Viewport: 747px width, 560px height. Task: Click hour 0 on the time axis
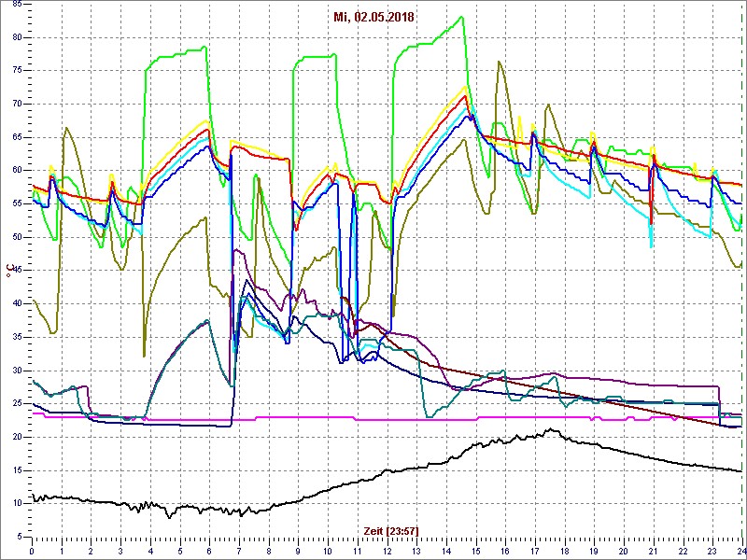click(32, 551)
